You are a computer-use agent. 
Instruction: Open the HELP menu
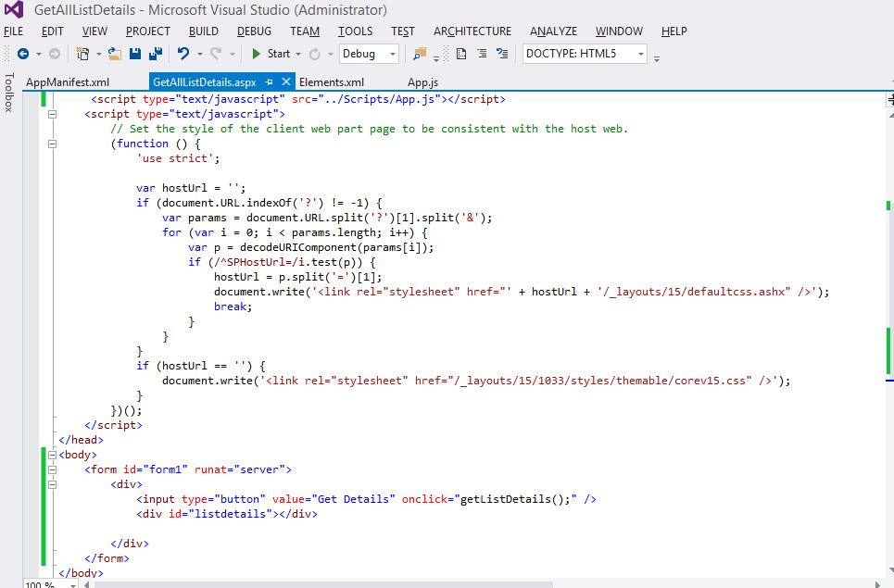(x=674, y=31)
